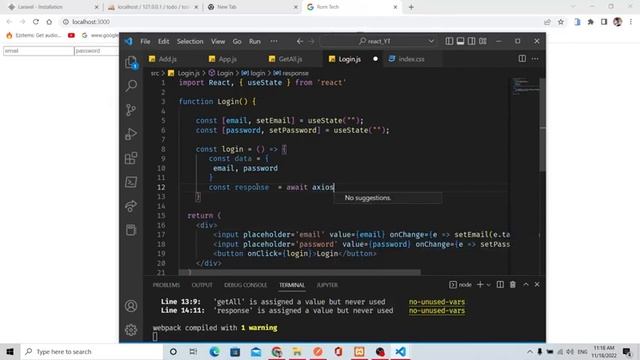Screen dimensions: 640x360
Task: Open Source Control view
Action: tap(131, 110)
